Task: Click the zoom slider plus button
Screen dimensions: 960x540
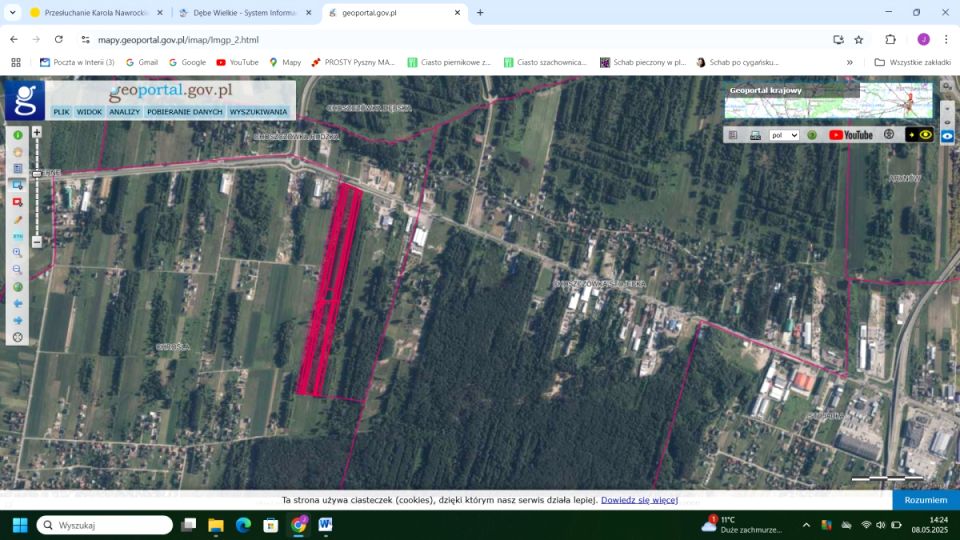Action: [37, 132]
